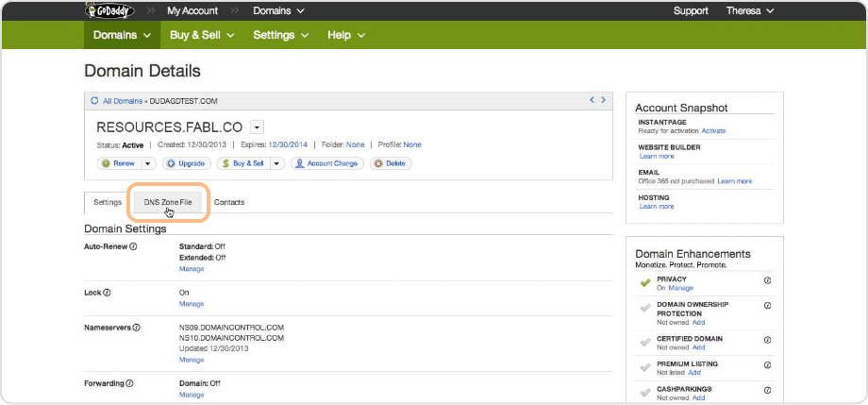Open the Theresa account menu

(x=749, y=10)
